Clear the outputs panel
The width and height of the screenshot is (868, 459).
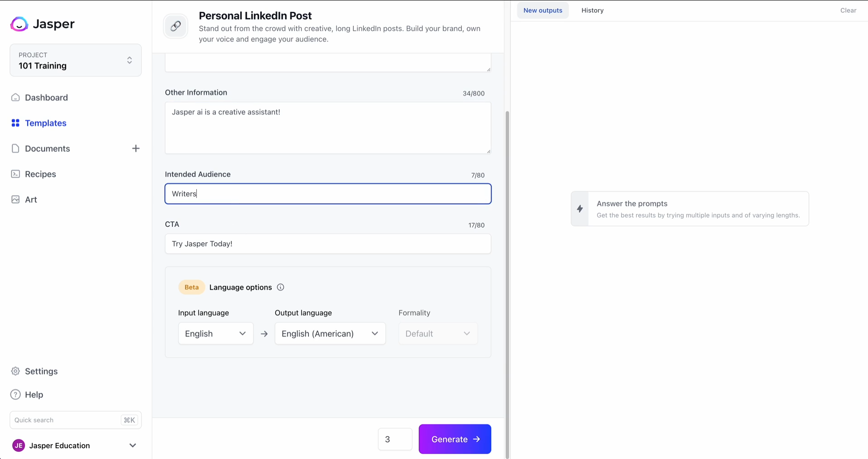(x=848, y=10)
